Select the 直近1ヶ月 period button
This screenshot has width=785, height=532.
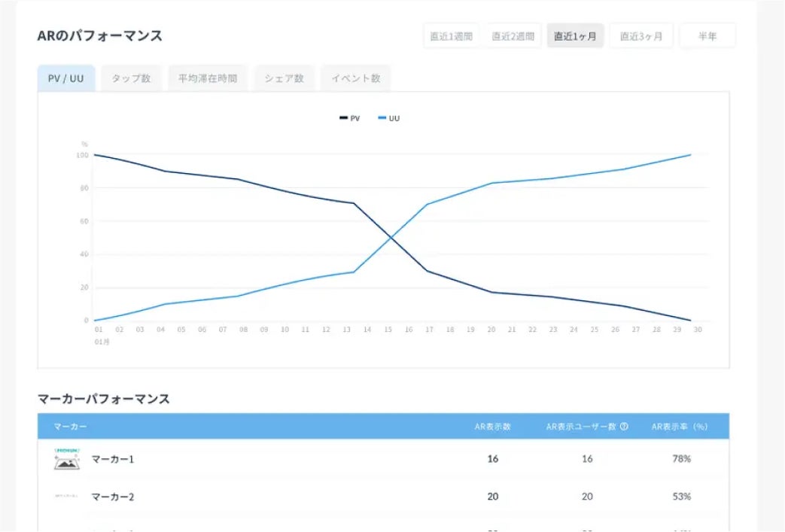(575, 36)
